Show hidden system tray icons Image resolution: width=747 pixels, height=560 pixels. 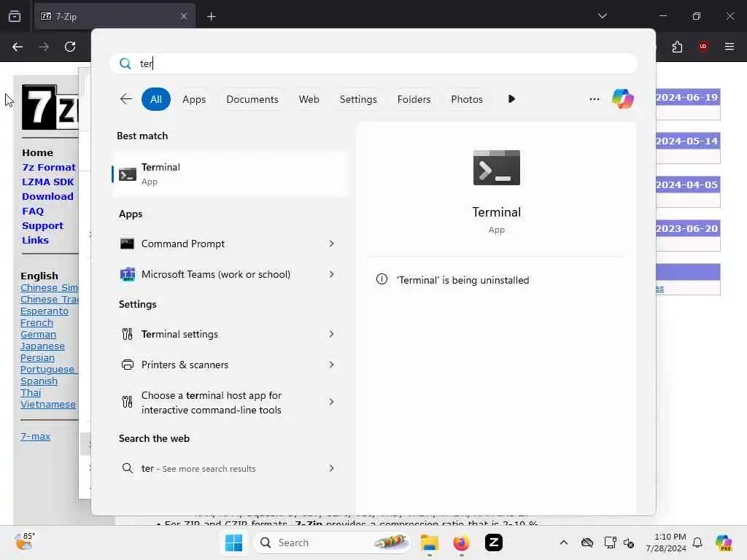point(564,542)
